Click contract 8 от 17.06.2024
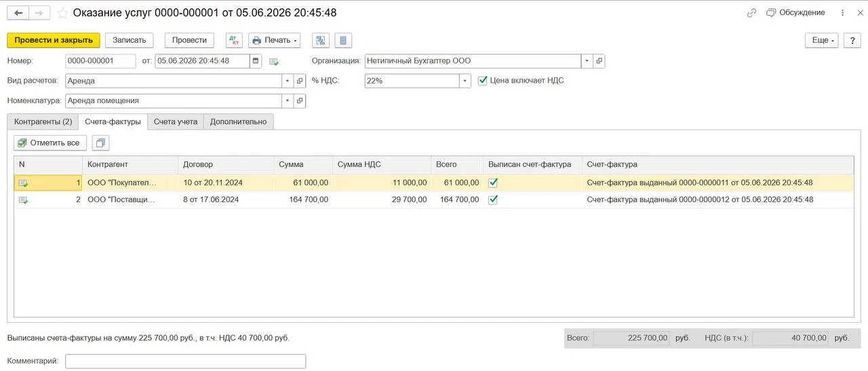Viewport: 868px width, 371px height. tap(226, 200)
